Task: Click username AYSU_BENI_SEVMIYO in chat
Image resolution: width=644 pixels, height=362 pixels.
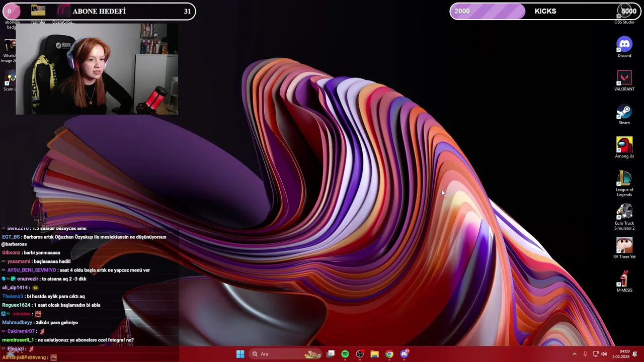Action: pyautogui.click(x=32, y=270)
